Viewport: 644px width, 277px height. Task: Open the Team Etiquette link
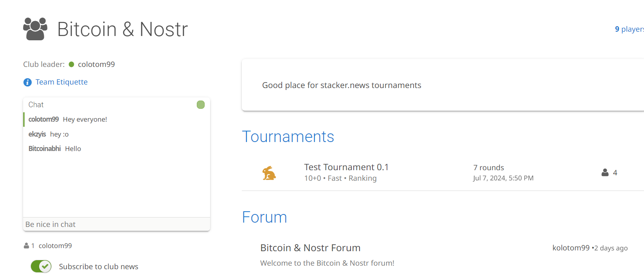click(x=61, y=82)
